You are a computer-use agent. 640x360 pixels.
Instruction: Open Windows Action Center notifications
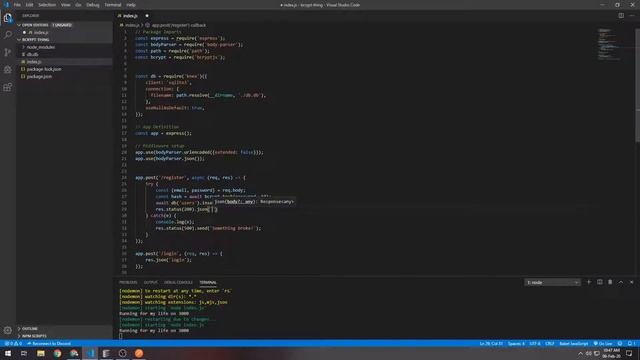click(x=629, y=353)
